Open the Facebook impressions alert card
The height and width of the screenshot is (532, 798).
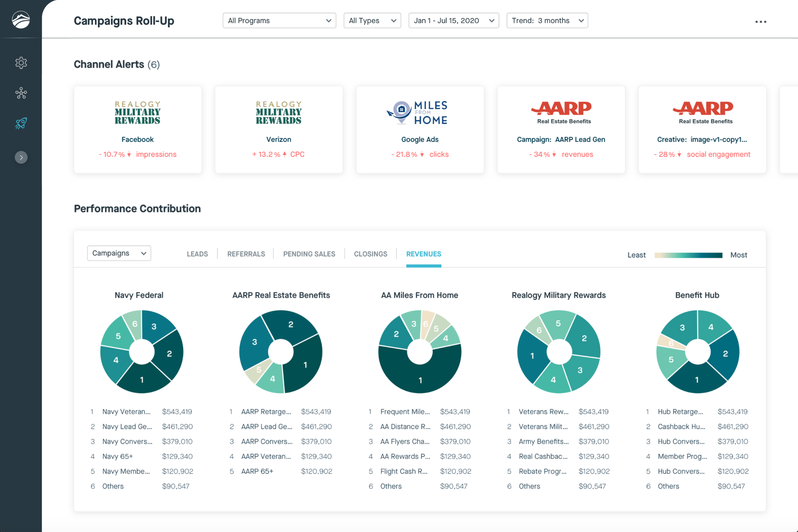pyautogui.click(x=138, y=130)
